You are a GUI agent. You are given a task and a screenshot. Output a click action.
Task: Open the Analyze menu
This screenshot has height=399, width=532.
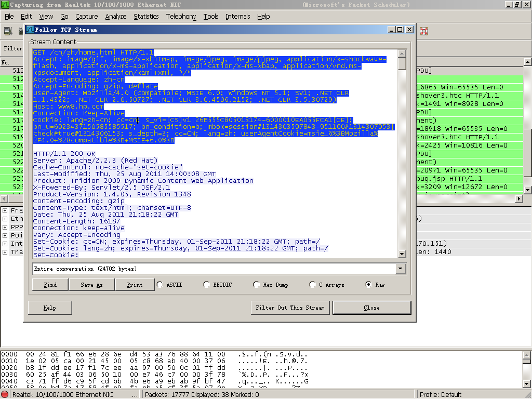point(116,16)
